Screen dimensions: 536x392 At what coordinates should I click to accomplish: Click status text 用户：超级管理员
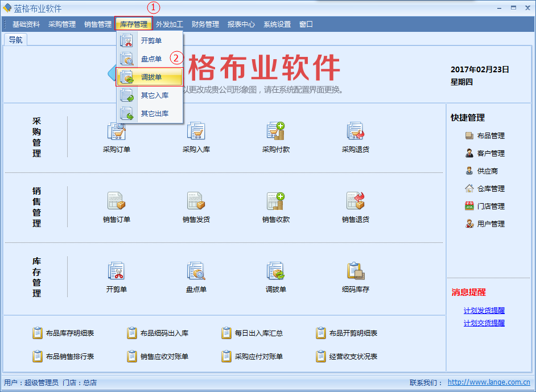click(x=31, y=382)
